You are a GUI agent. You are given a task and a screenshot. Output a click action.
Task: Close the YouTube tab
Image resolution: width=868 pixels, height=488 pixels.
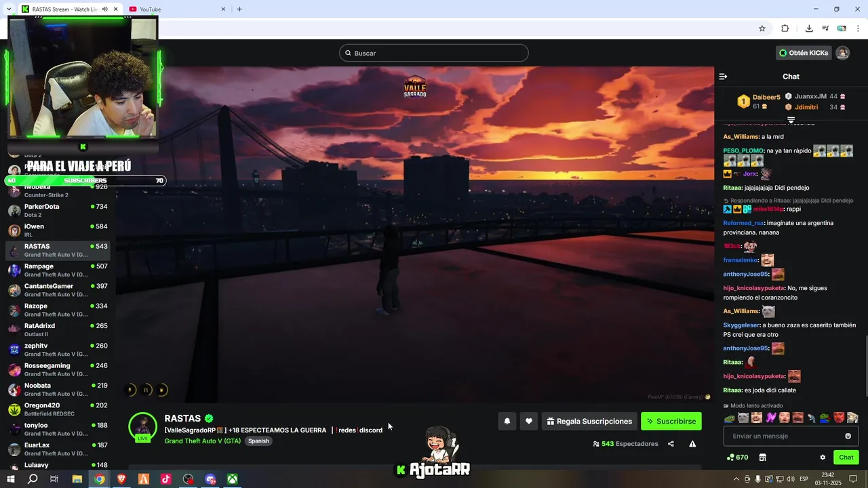[224, 9]
